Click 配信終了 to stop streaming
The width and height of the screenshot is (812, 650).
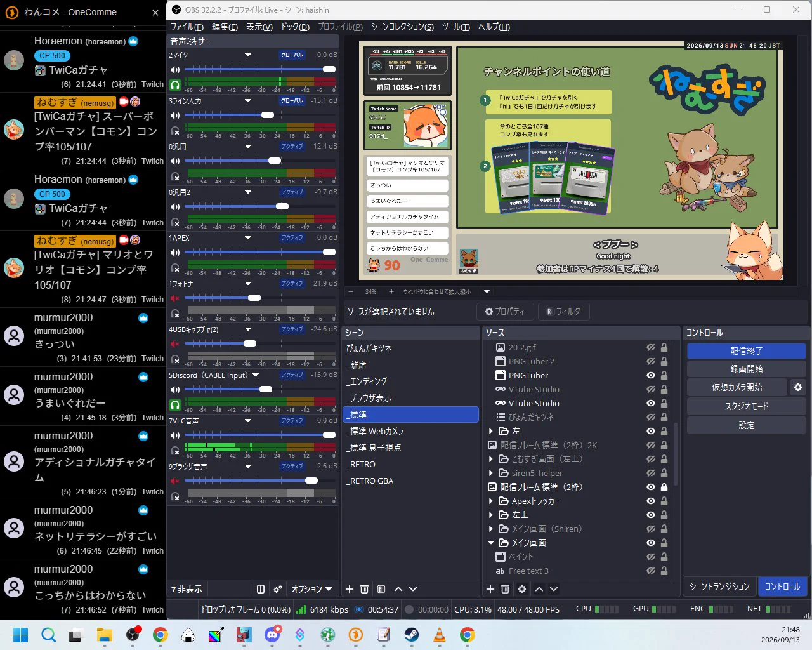point(746,351)
